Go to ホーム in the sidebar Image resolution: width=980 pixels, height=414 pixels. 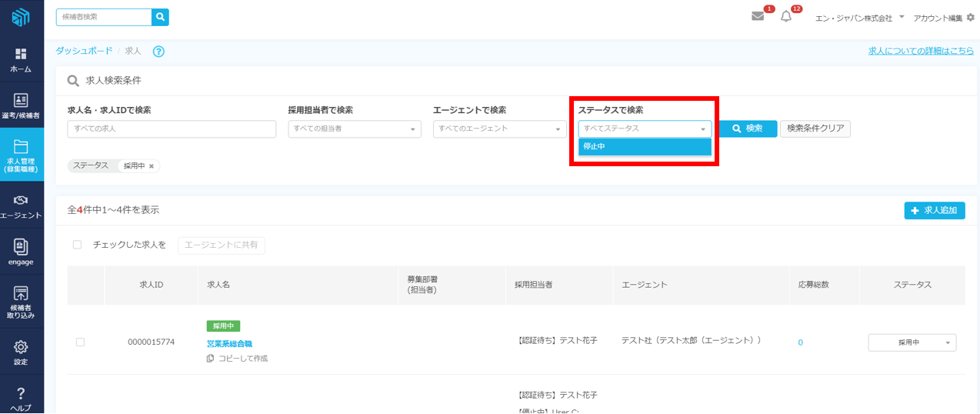(21, 60)
